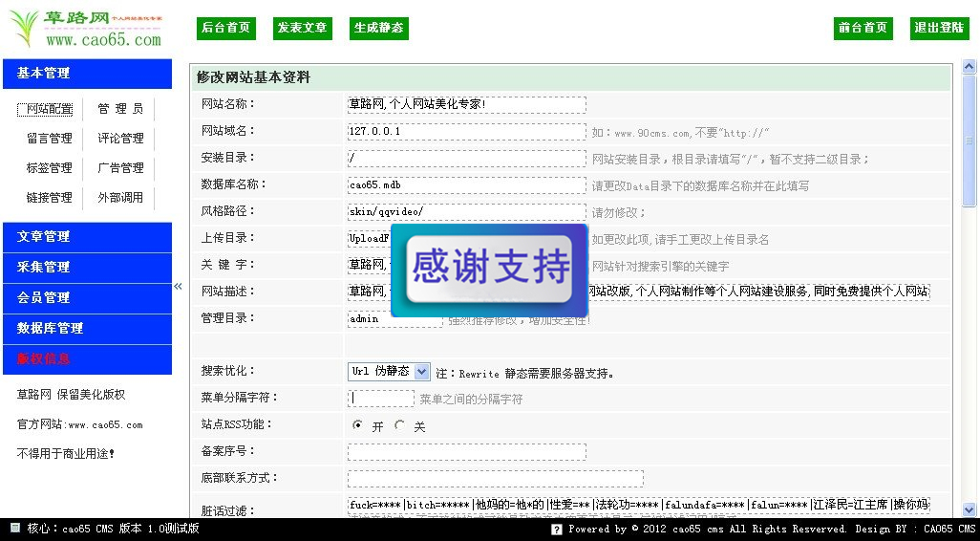Screen dimensions: 980x541
Task: Open the 前台首页 button
Action: [863, 28]
